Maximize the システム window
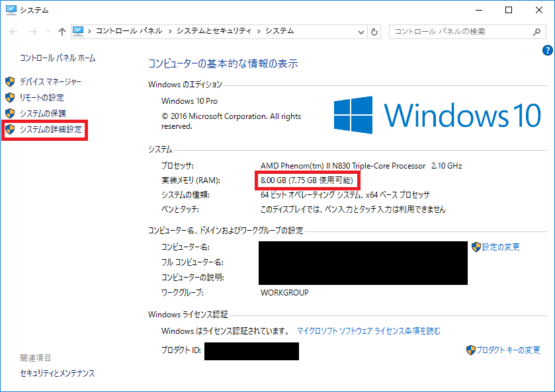Image resolution: width=555 pixels, height=392 pixels. (x=509, y=10)
